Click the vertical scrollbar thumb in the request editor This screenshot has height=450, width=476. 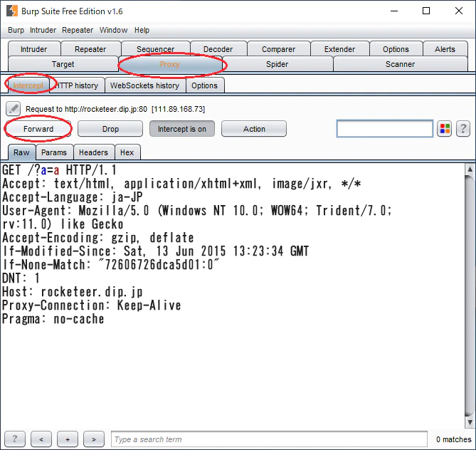point(470,295)
